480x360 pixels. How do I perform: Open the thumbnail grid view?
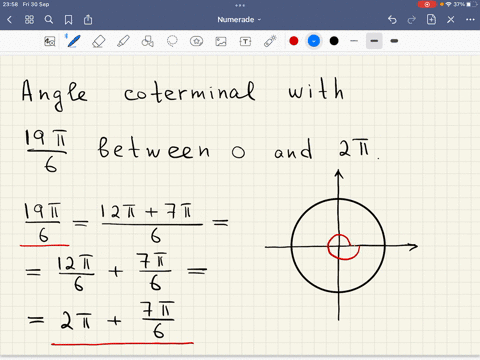point(29,20)
